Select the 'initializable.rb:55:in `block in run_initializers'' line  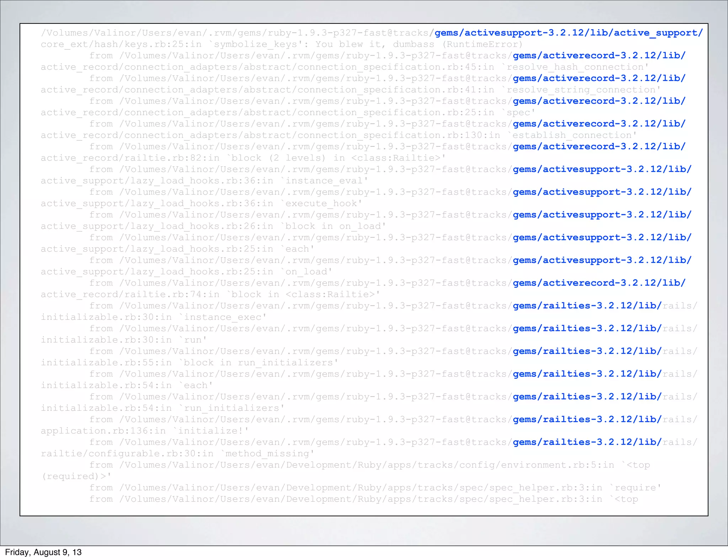pyautogui.click(x=189, y=362)
